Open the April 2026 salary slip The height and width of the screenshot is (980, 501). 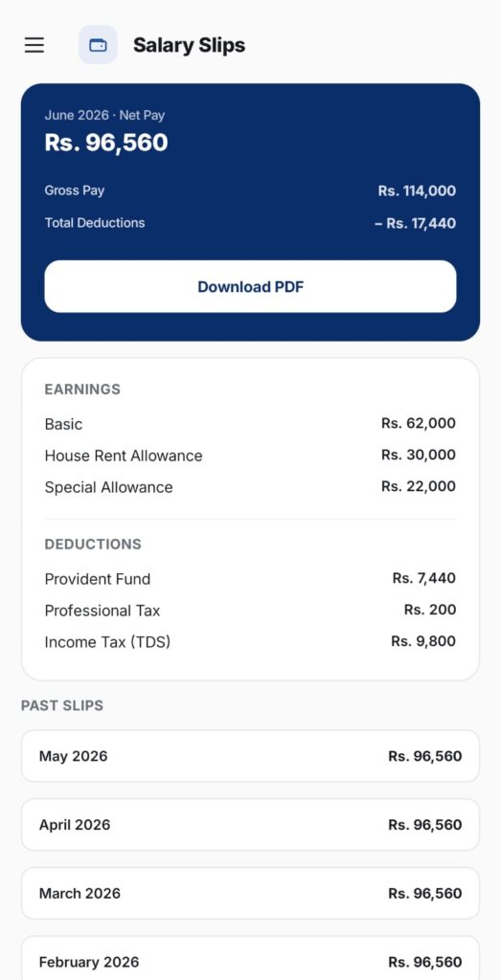coord(250,825)
